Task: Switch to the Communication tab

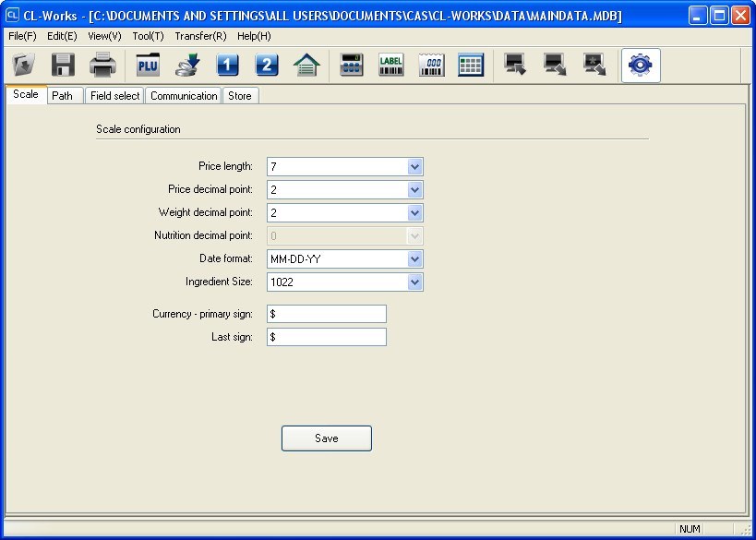Action: click(183, 95)
